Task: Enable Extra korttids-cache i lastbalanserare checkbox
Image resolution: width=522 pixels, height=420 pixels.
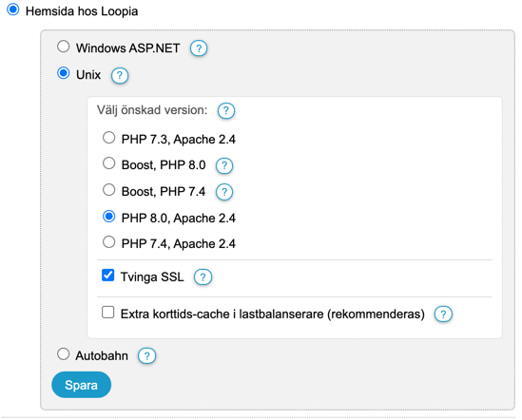Action: pyautogui.click(x=107, y=313)
